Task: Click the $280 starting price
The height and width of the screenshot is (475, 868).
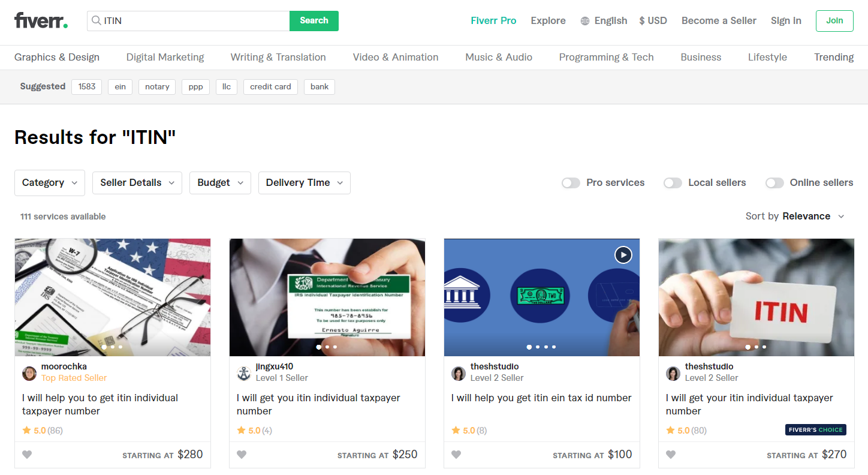Action: coord(190,455)
